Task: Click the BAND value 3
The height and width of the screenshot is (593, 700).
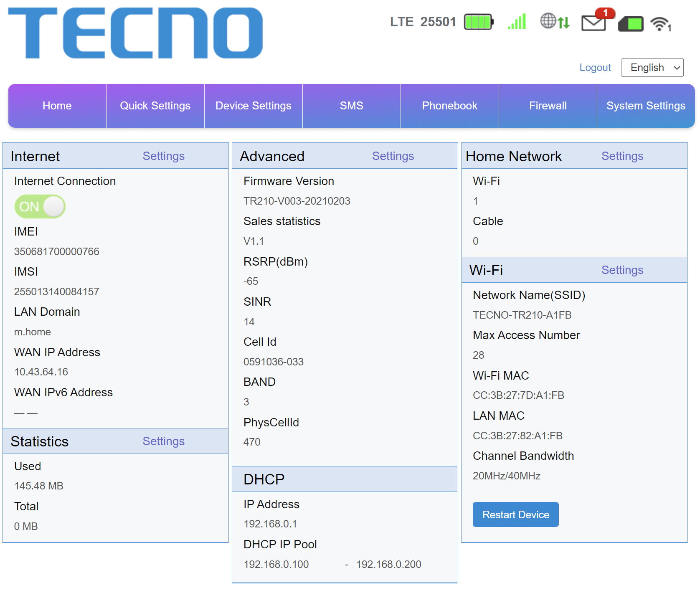Action: 246,402
